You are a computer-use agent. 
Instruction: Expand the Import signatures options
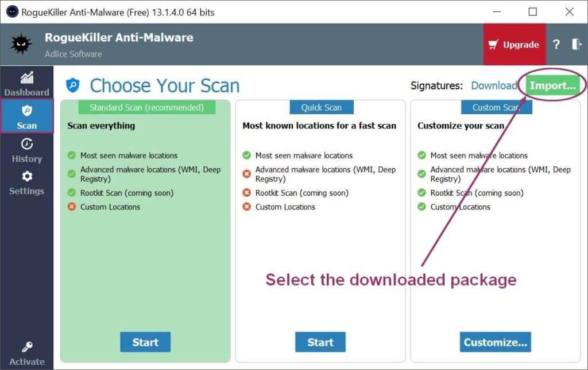click(x=552, y=85)
